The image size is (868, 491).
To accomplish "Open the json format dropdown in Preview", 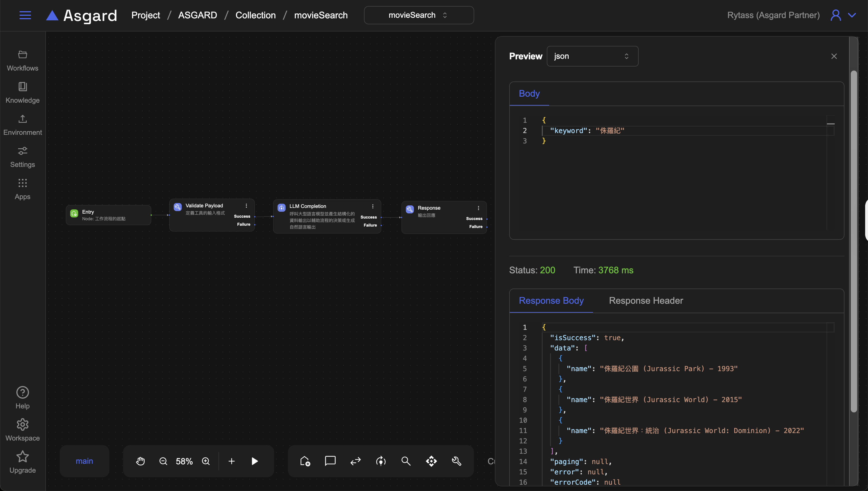I will coord(592,56).
